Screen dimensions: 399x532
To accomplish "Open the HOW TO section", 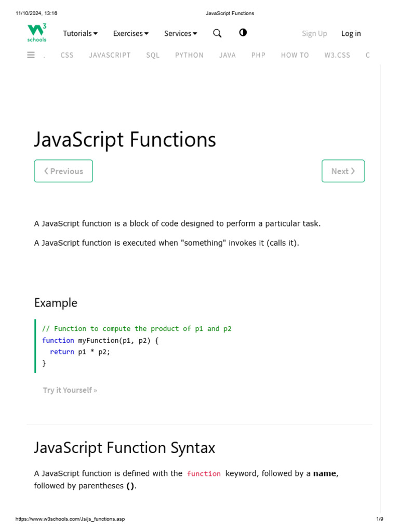I will (x=295, y=55).
